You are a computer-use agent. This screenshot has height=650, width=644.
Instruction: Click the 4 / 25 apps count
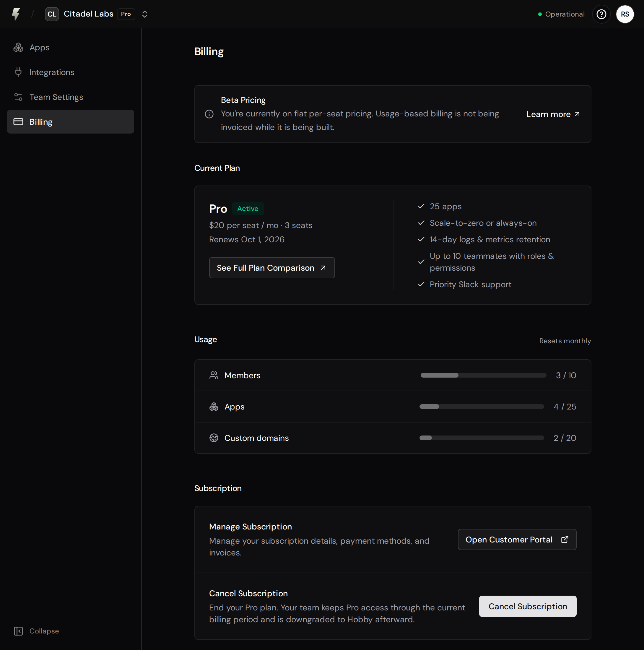565,407
